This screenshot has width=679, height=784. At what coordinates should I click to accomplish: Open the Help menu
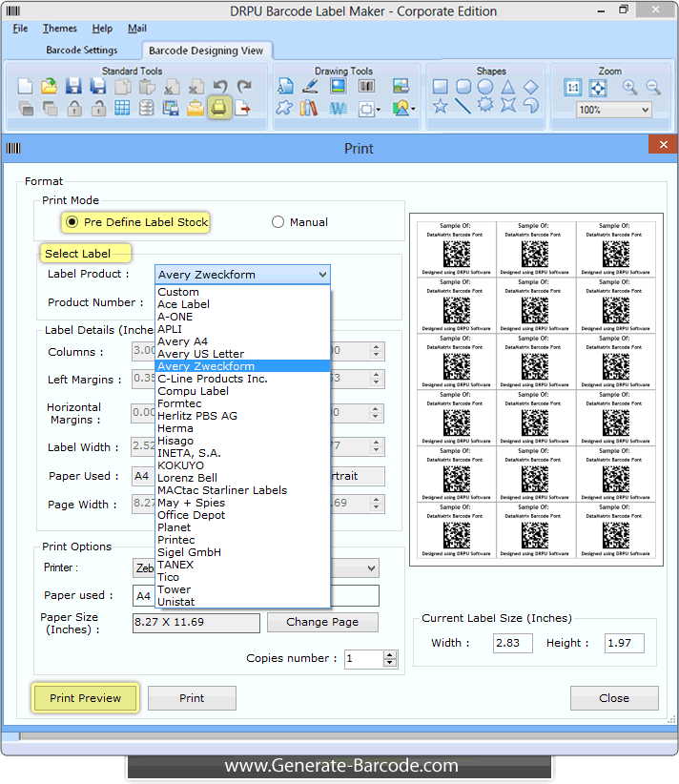[102, 29]
